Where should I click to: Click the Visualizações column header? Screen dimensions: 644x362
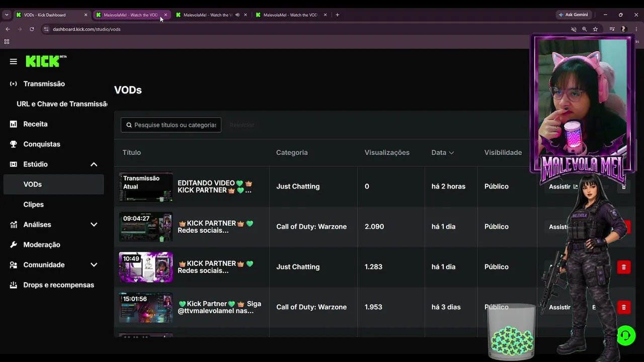coord(387,152)
